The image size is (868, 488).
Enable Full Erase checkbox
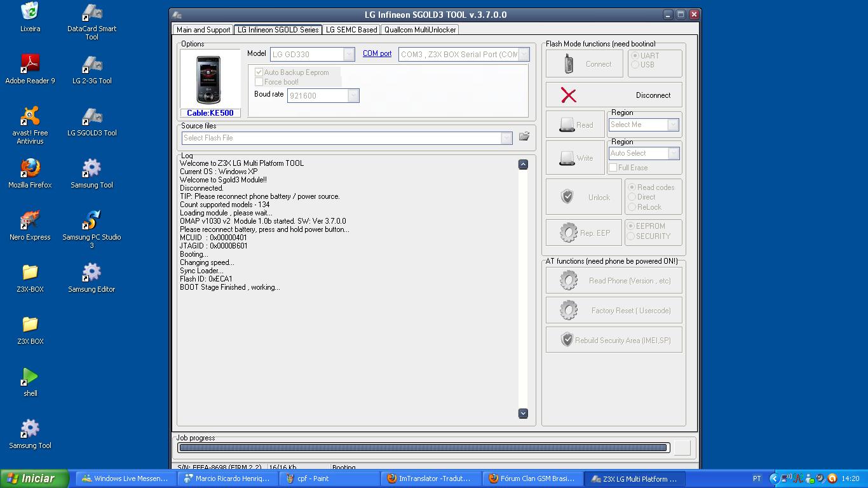[613, 168]
